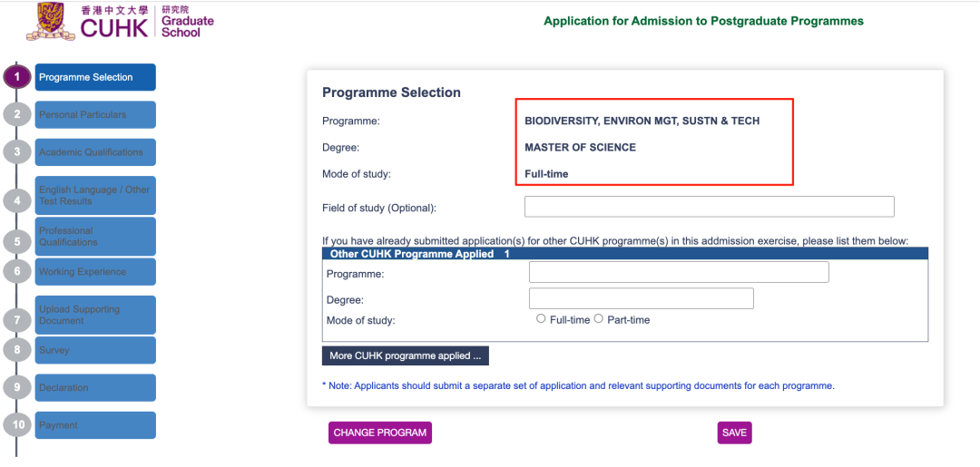Viewport: 980px width, 467px height.
Task: Click step 2 circle icon
Action: click(17, 114)
